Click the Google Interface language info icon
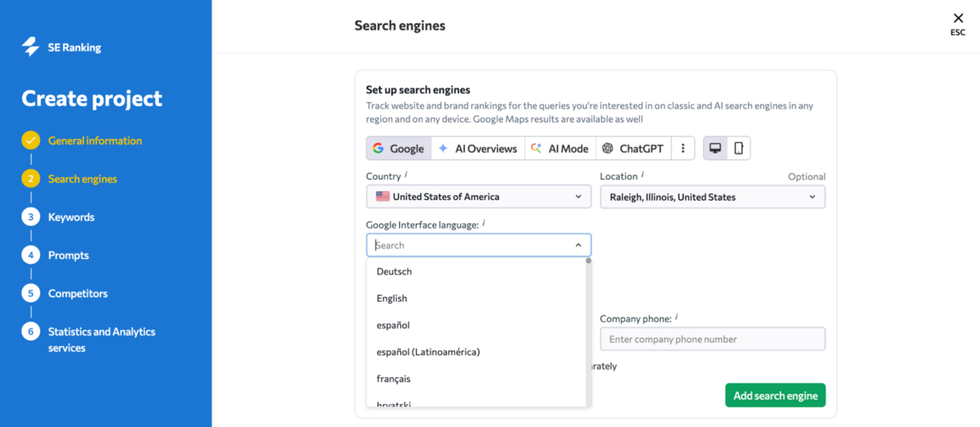The height and width of the screenshot is (427, 980). (483, 223)
